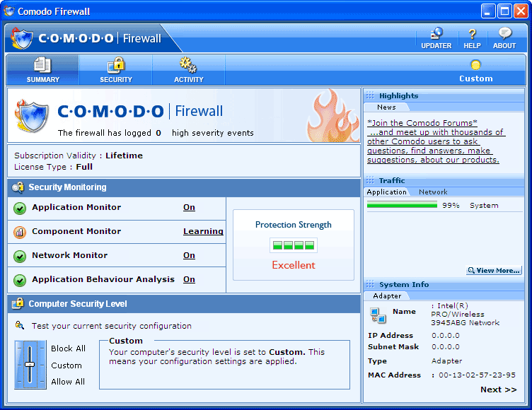Click the MAC Address value 00-13-02-57-23-95

477,375
